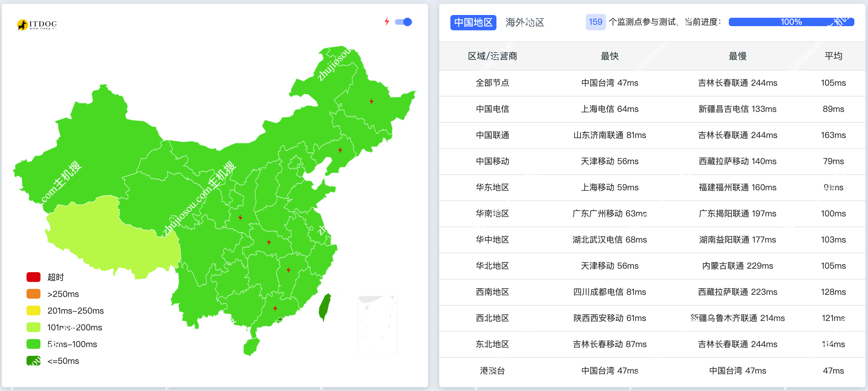
Task: Click the 100% progress bar
Action: [791, 22]
